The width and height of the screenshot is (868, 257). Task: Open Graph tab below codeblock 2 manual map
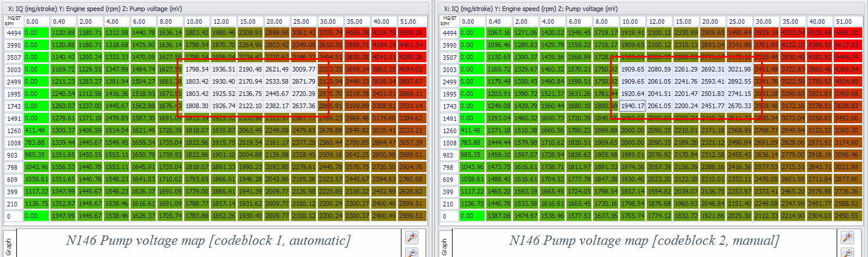(x=443, y=243)
